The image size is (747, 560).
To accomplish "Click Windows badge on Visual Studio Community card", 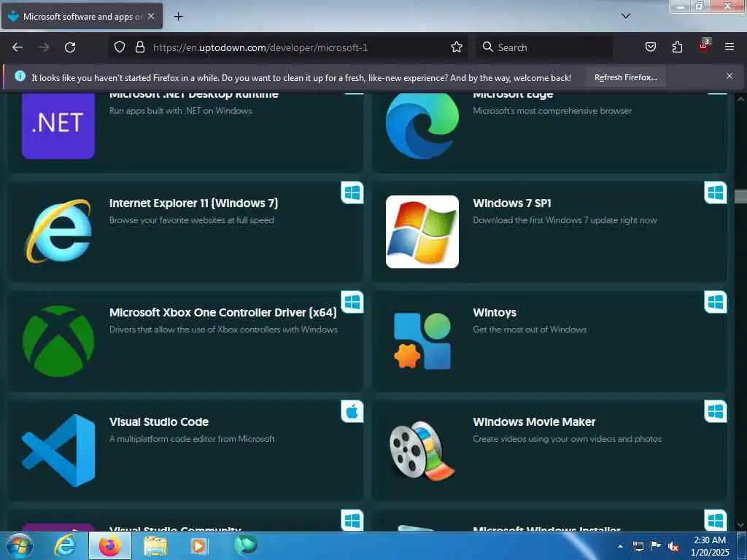I will pos(352,520).
